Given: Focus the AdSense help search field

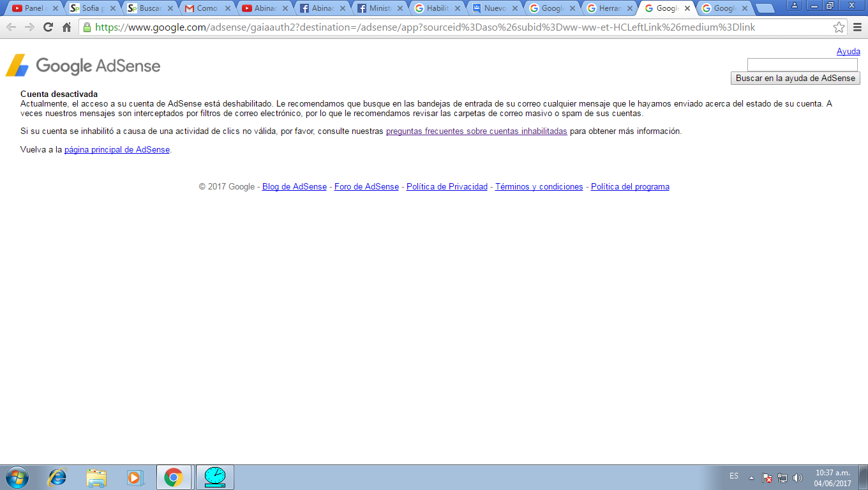Looking at the screenshot, I should point(802,64).
